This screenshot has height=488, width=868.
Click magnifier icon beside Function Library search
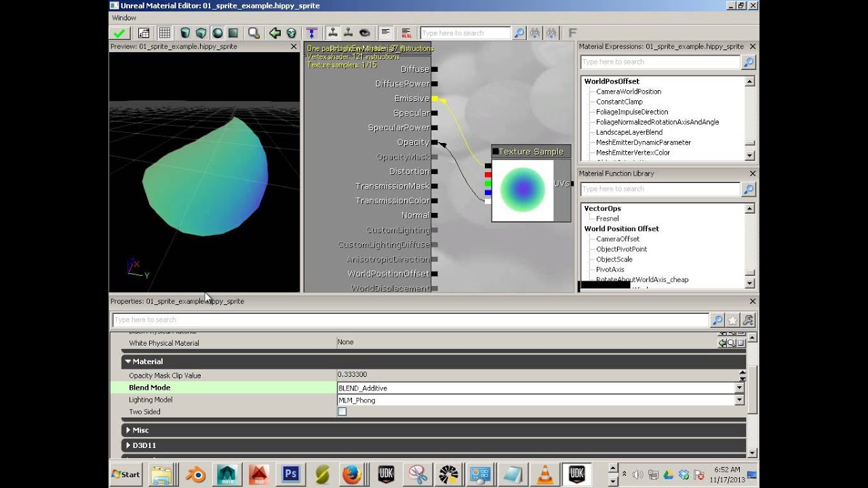pos(749,189)
